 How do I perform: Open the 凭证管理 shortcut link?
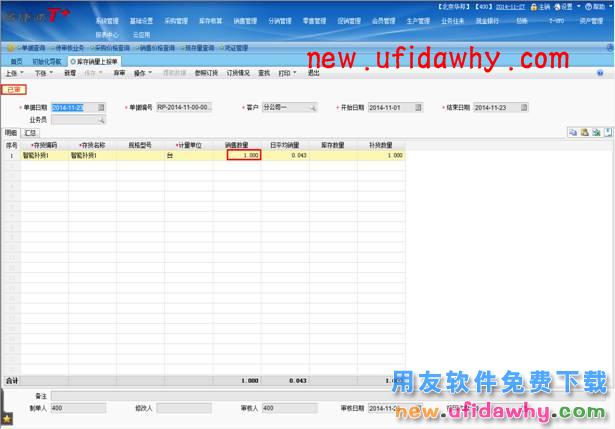tap(236, 48)
